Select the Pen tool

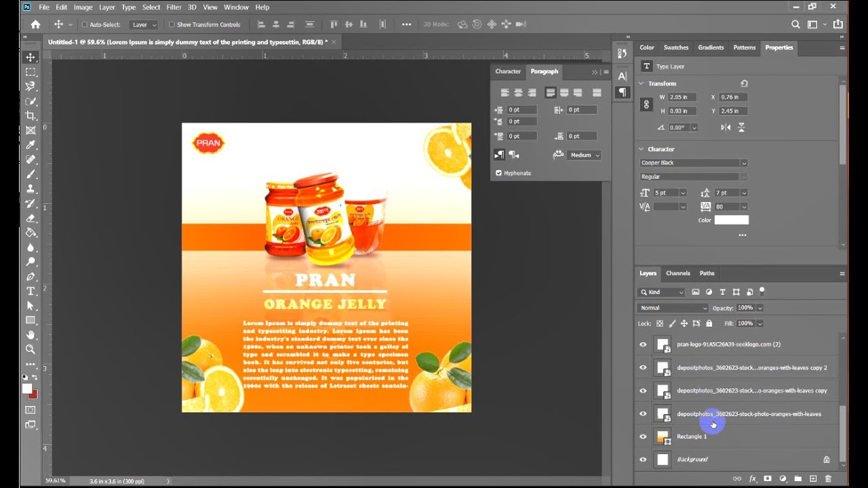pos(31,277)
